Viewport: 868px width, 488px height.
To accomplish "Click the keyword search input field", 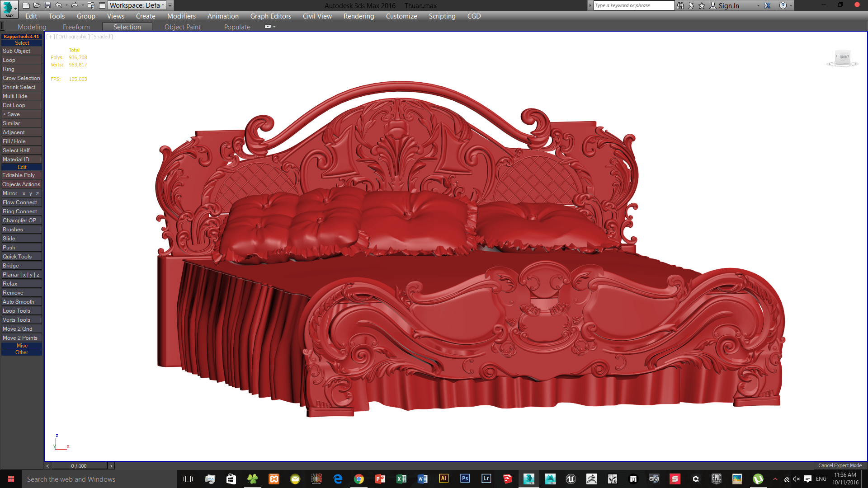I will pos(633,5).
